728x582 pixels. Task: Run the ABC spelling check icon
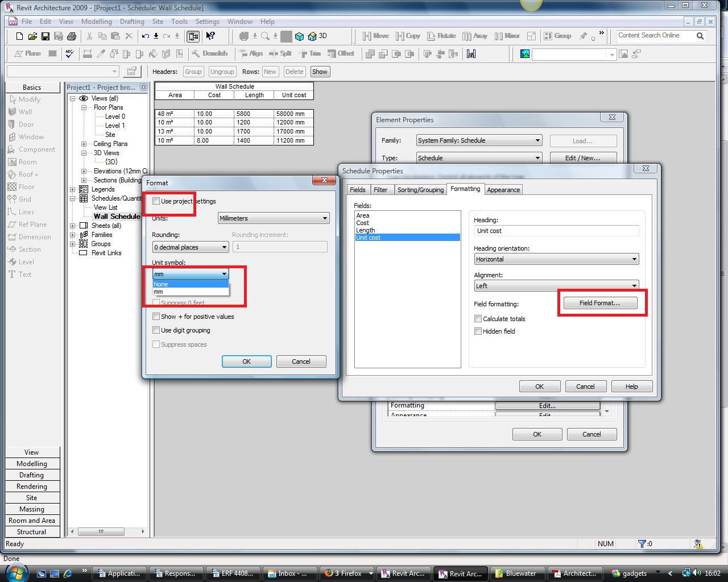coord(69,54)
